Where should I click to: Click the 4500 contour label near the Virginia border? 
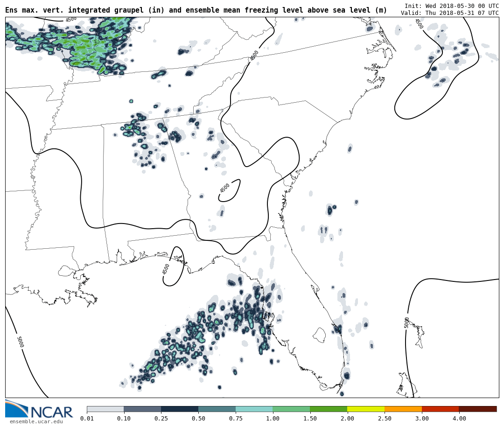click(x=254, y=56)
